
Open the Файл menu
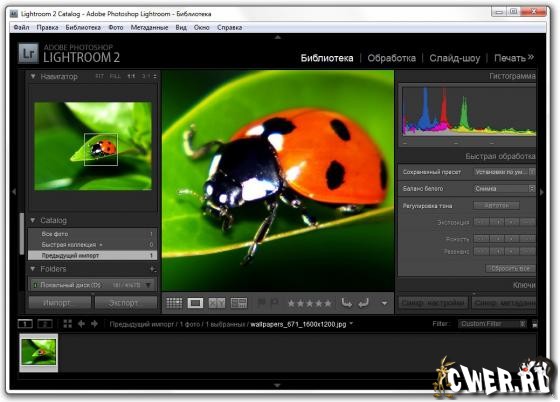coord(21,27)
